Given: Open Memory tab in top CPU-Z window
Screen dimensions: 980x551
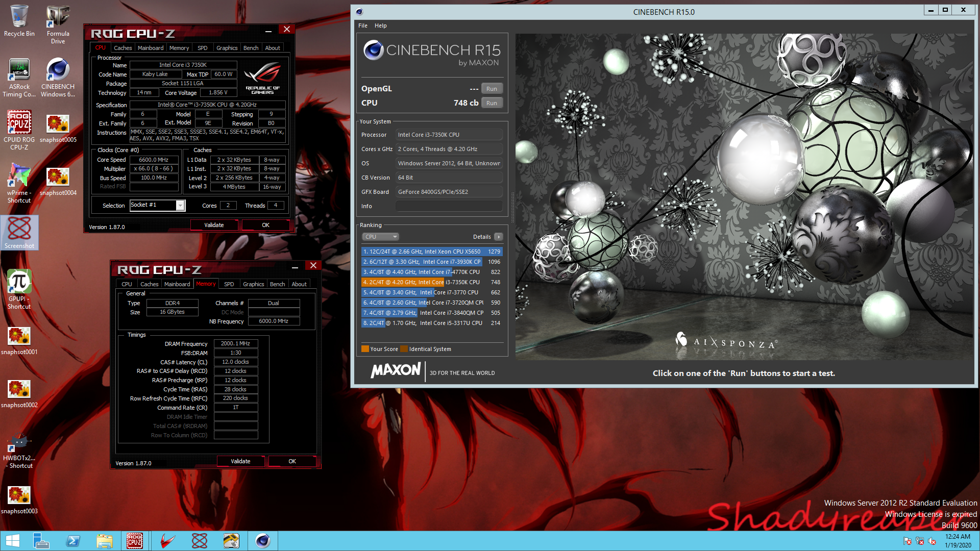Looking at the screenshot, I should (x=179, y=48).
